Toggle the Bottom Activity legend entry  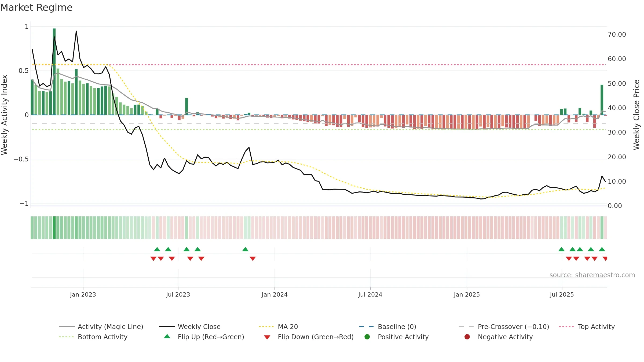pyautogui.click(x=93, y=337)
